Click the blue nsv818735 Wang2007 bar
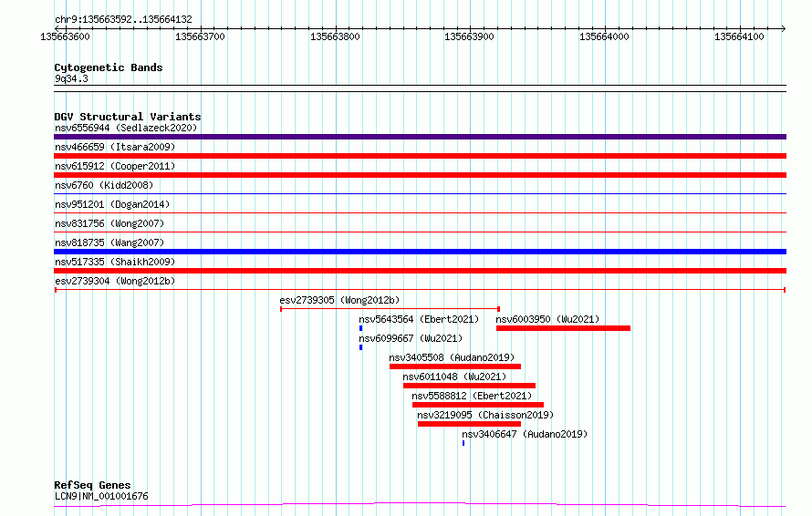812x516 pixels. (420, 252)
